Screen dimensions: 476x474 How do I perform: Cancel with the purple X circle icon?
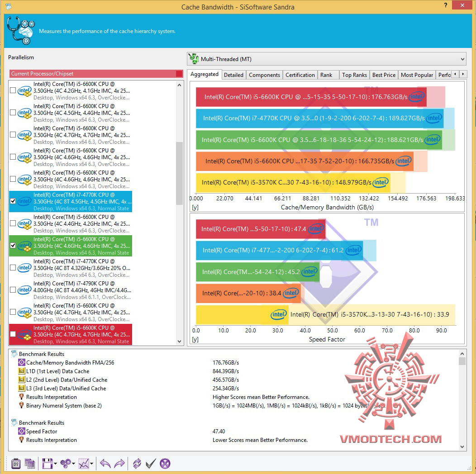coord(165,464)
